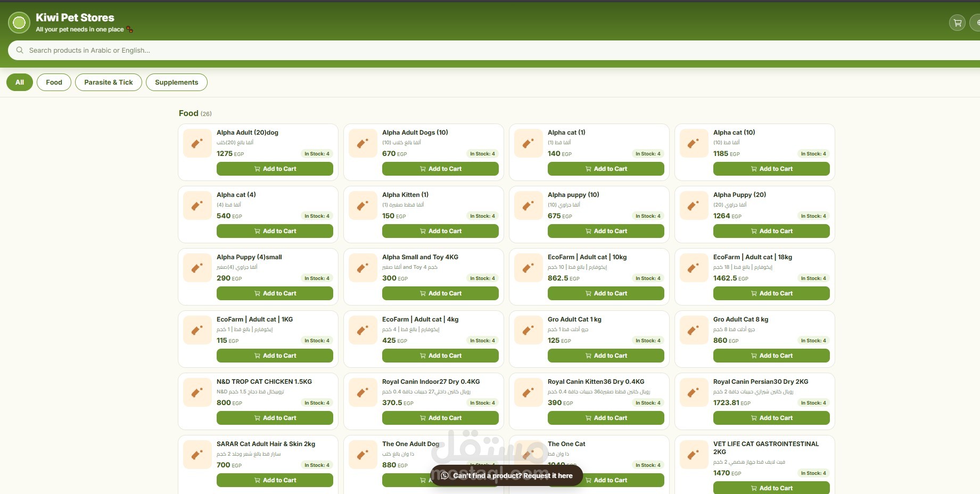Click Can't find a product request button

507,475
